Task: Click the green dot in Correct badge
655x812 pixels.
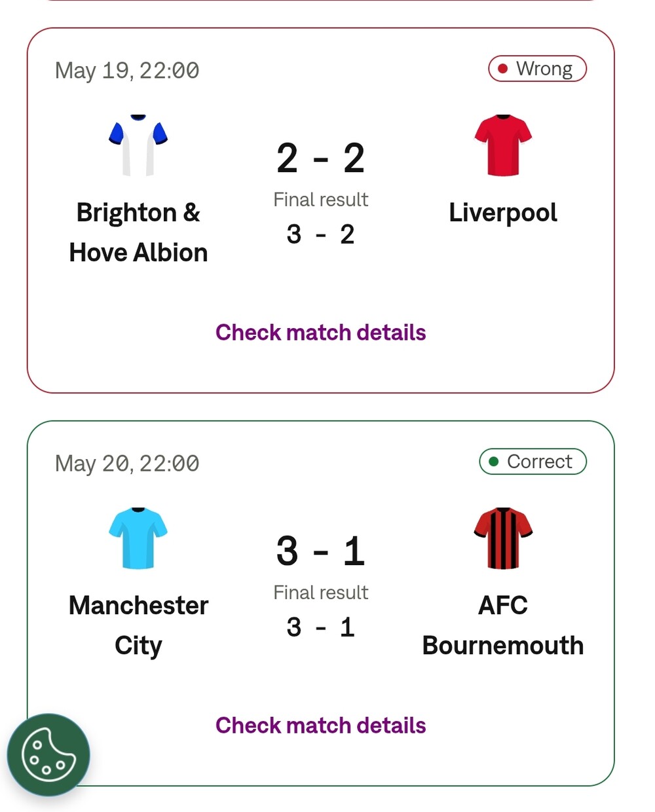Action: tap(494, 462)
